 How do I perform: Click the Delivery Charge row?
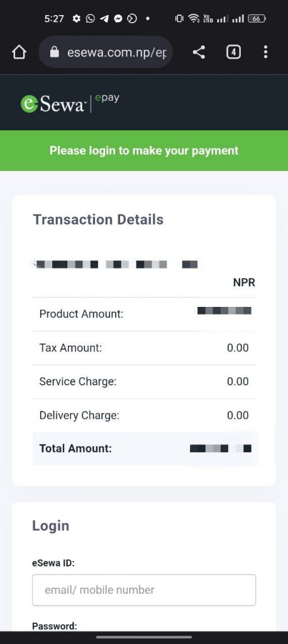[x=144, y=415]
